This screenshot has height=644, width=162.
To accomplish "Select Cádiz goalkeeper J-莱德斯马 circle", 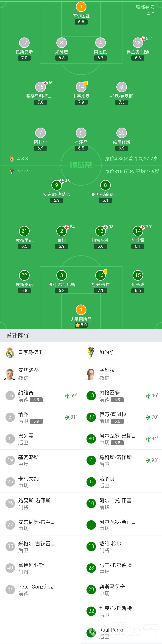I will tap(81, 310).
